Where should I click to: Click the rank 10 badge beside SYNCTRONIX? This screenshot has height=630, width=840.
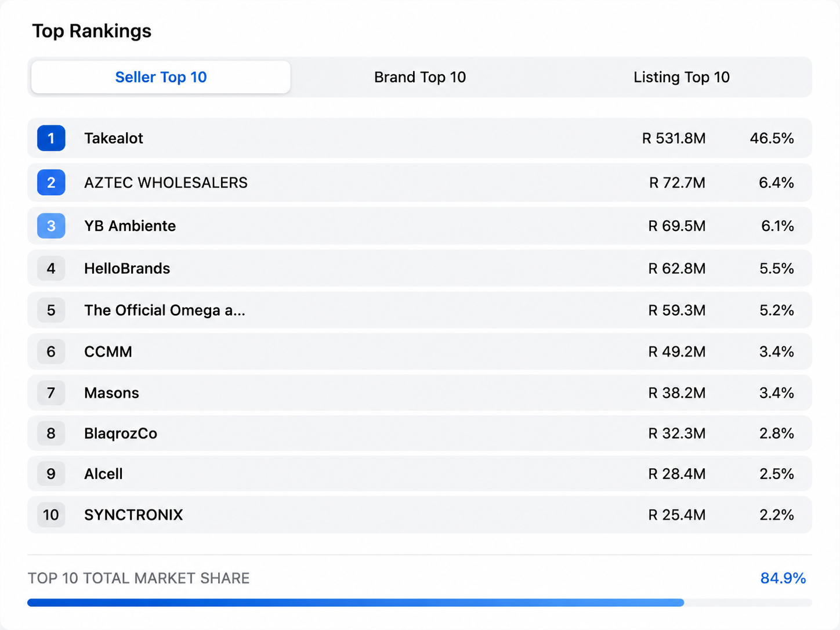click(x=51, y=515)
